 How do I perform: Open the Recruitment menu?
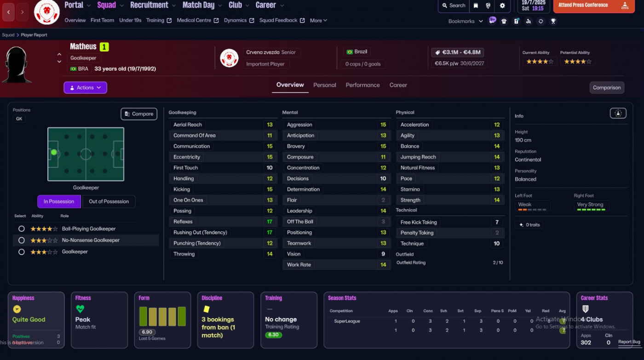(x=152, y=5)
